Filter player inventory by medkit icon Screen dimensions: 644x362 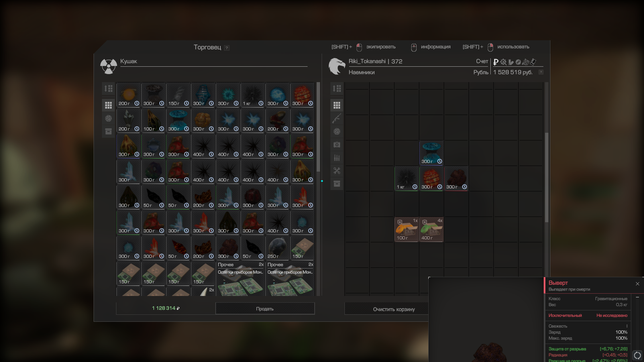(337, 144)
